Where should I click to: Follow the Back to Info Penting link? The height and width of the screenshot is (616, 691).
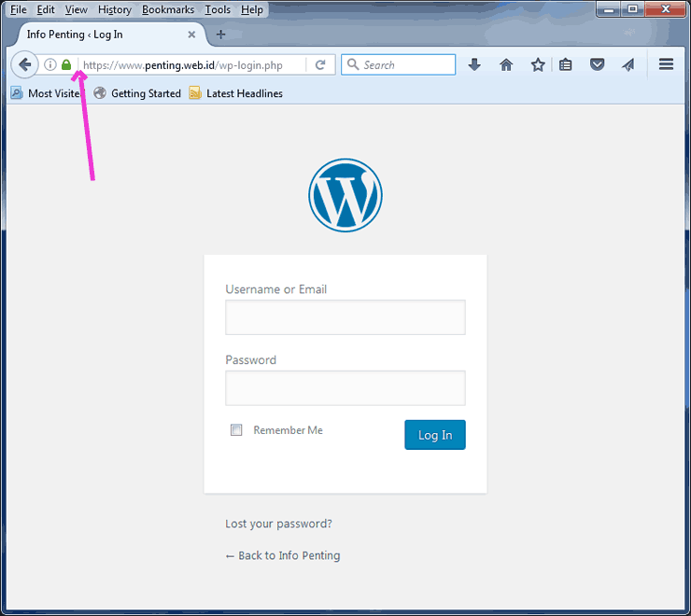coord(283,555)
